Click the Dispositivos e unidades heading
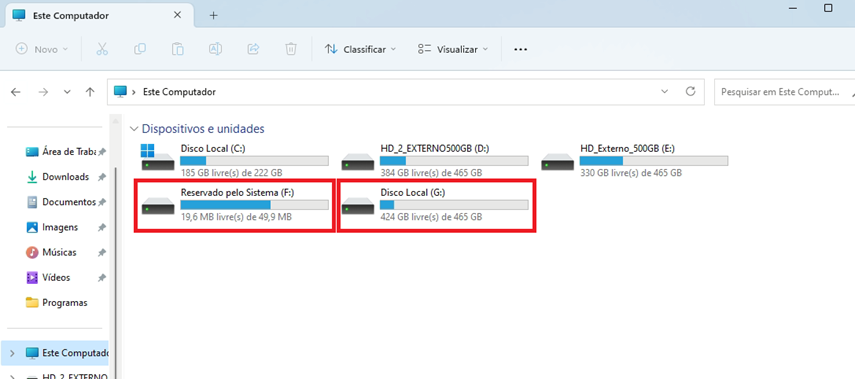855x379 pixels. coord(203,129)
